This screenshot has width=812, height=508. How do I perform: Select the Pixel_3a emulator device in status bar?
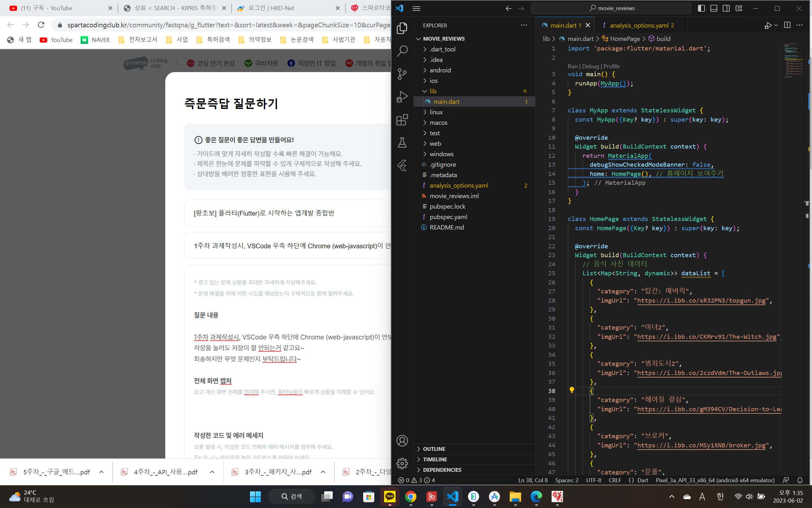pyautogui.click(x=715, y=480)
